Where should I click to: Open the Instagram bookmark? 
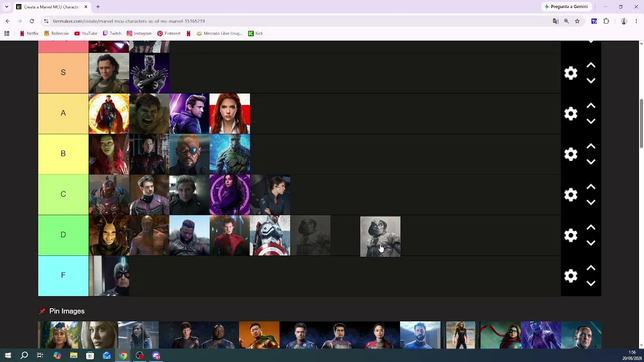pos(139,34)
